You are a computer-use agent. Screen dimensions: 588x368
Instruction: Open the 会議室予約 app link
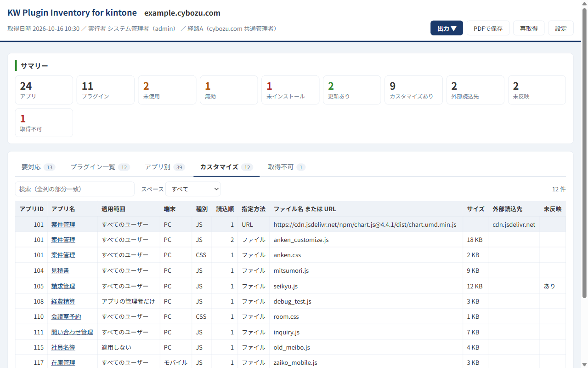pos(66,316)
